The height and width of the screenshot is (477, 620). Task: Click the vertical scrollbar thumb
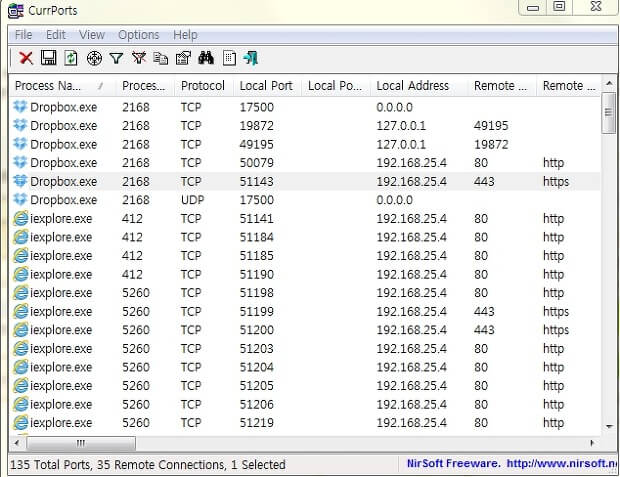(609, 113)
